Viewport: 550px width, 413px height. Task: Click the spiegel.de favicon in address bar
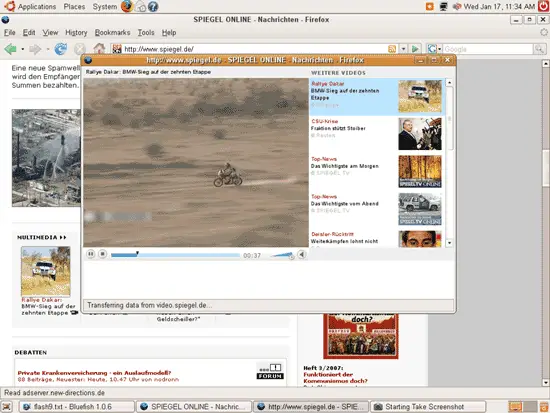click(x=117, y=49)
